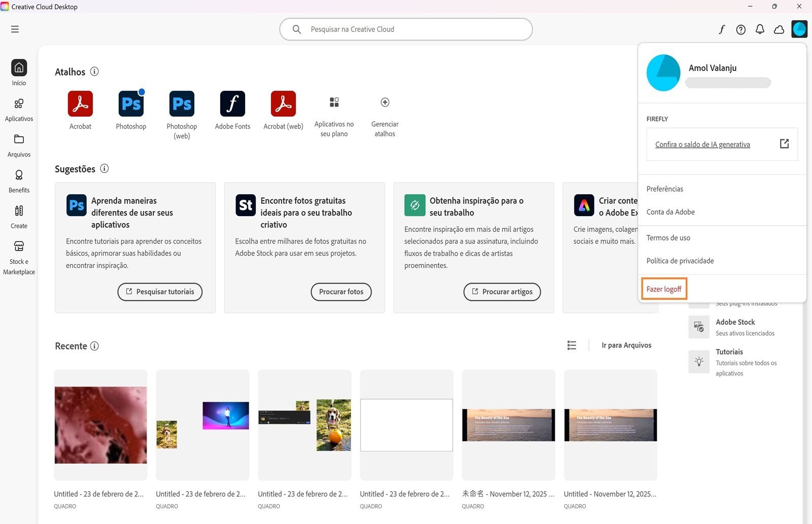Screen dimensions: 812x524
Task: Switch Recente to list view
Action: [572, 345]
